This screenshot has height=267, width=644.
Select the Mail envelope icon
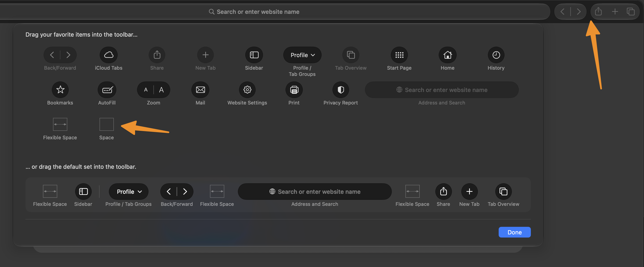pyautogui.click(x=200, y=90)
